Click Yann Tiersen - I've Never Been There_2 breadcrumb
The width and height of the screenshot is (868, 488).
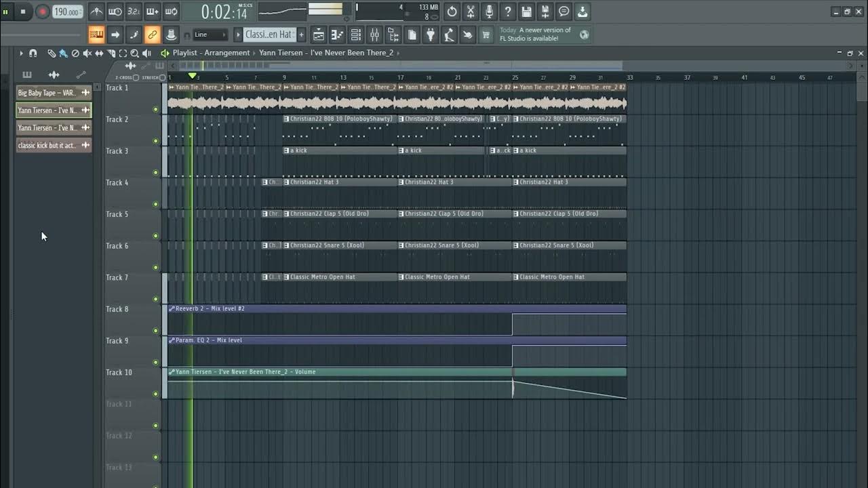pyautogui.click(x=326, y=53)
